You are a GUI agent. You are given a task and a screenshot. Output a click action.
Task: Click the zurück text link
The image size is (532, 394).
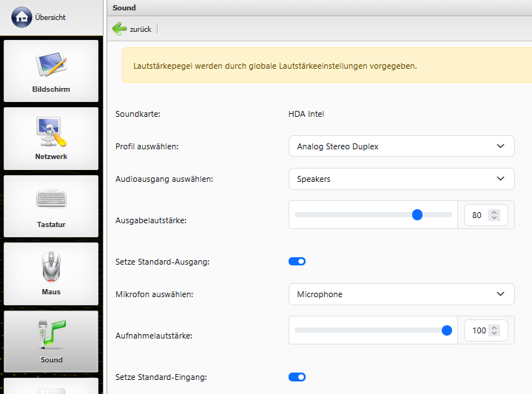click(x=141, y=29)
